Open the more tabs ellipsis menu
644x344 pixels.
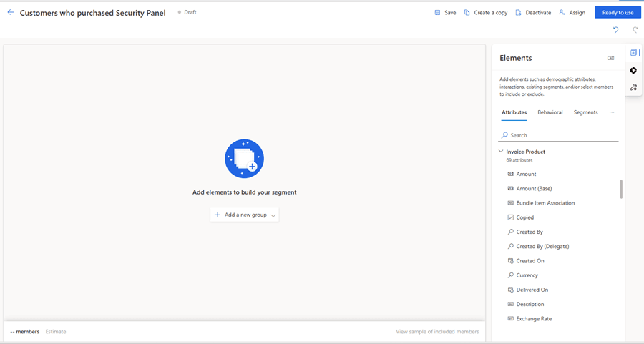(612, 112)
